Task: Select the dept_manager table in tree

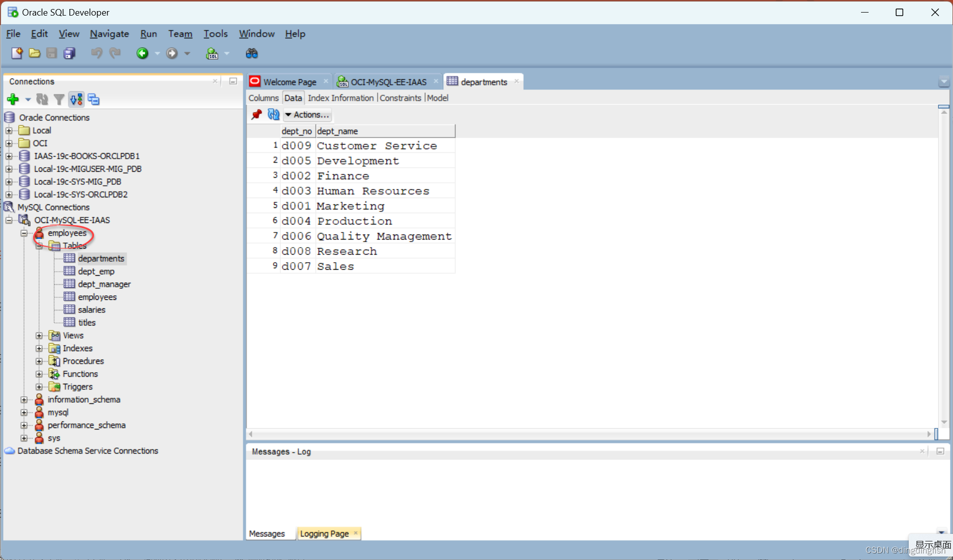Action: 104,284
